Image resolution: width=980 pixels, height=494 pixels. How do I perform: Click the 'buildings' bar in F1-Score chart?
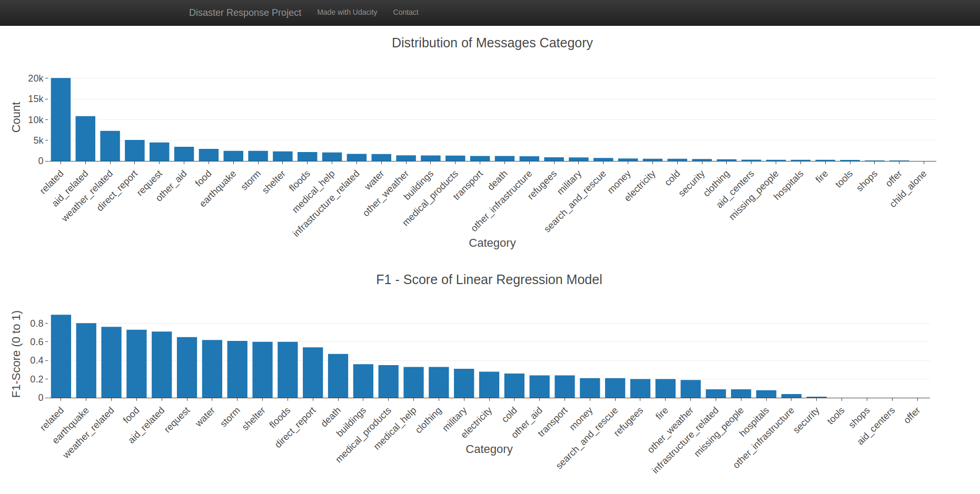pyautogui.click(x=363, y=381)
